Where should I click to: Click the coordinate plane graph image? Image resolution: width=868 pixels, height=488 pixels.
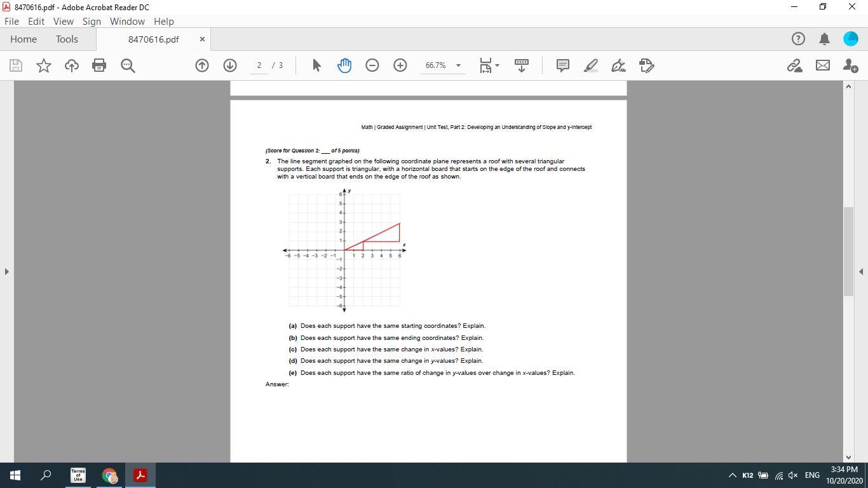344,250
